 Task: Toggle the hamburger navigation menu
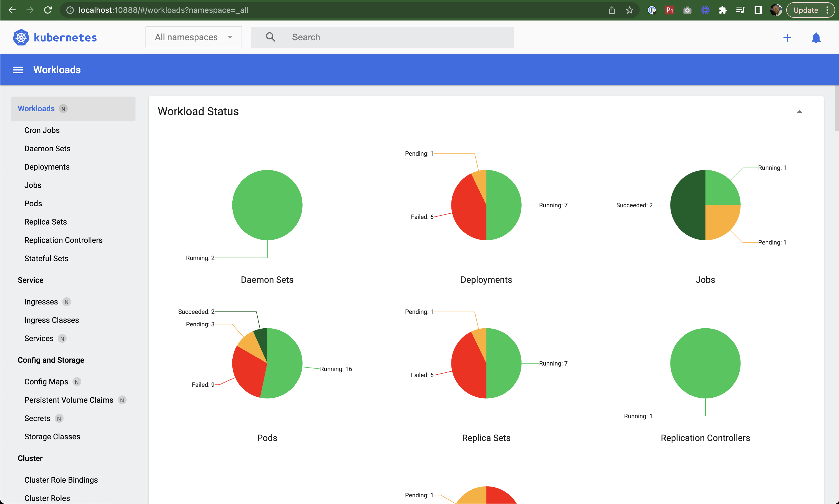click(18, 70)
